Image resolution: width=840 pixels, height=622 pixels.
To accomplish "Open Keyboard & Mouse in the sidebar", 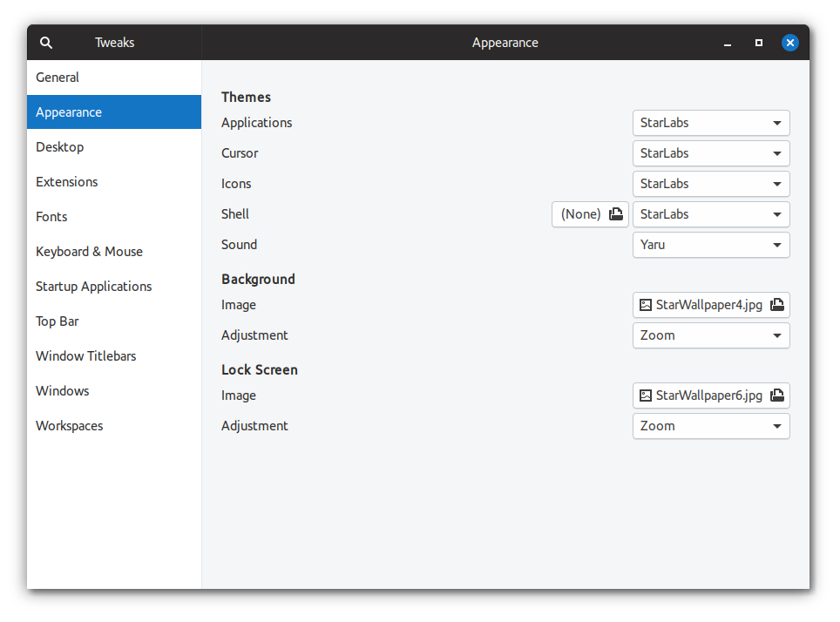I will 114,252.
